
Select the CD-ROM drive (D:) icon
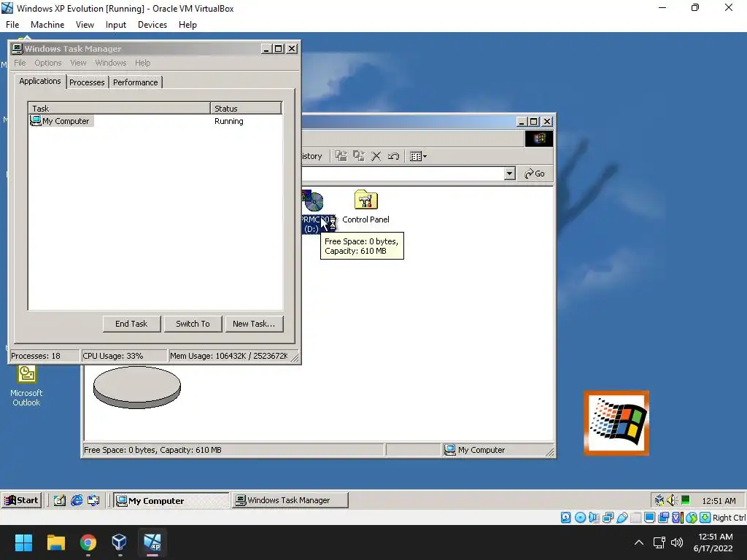coord(313,201)
